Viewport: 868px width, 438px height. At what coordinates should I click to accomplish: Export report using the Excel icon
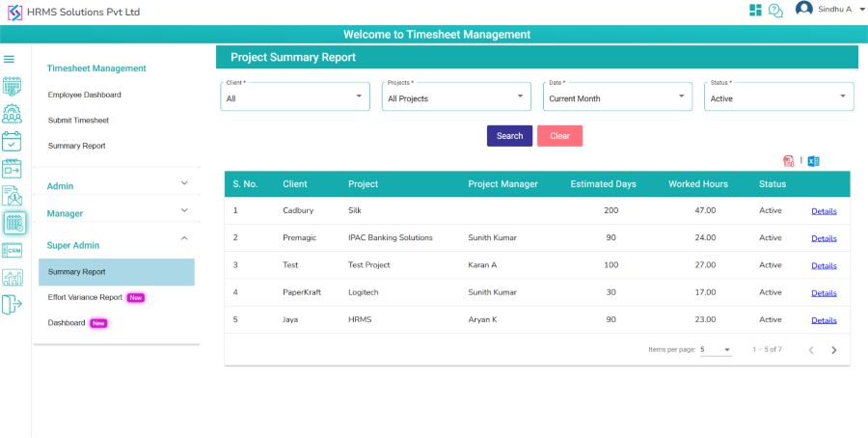(813, 161)
